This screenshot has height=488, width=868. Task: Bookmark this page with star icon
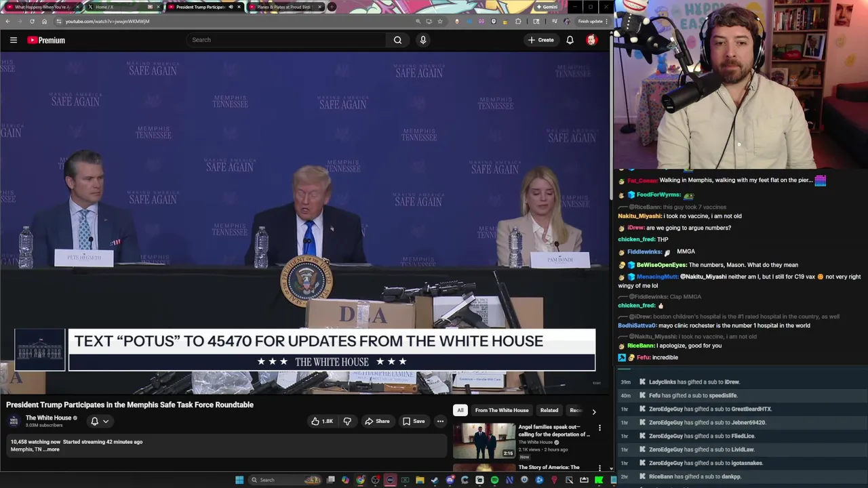tap(439, 21)
